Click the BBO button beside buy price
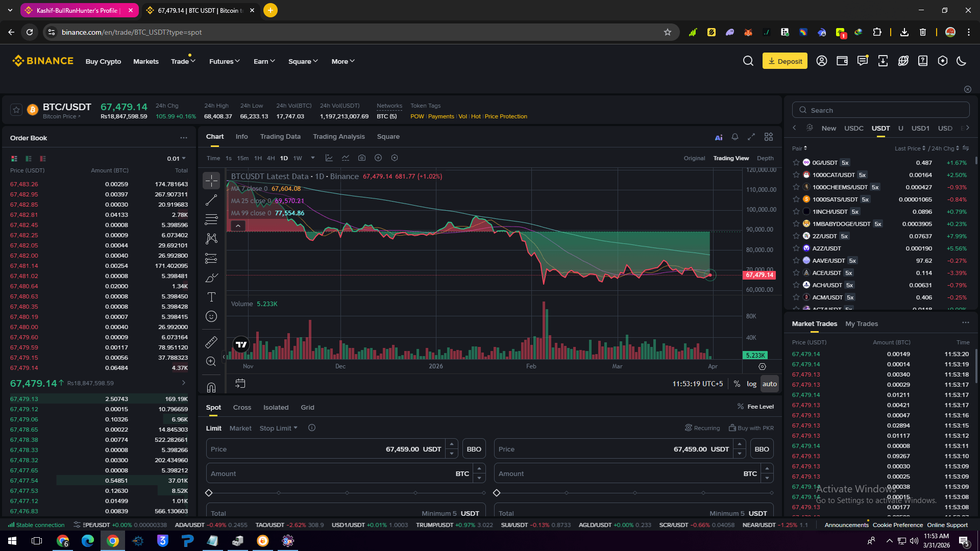Screen dimensions: 980x551 click(474, 449)
